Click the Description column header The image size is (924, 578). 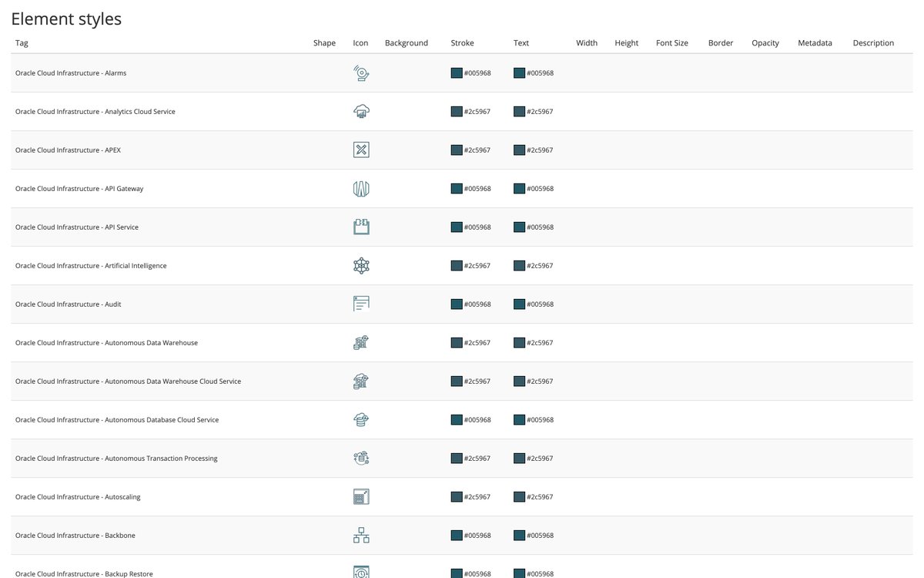(873, 43)
